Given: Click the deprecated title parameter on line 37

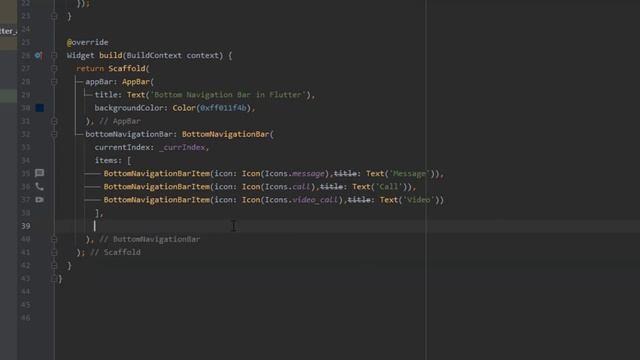Looking at the screenshot, I should pos(359,200).
